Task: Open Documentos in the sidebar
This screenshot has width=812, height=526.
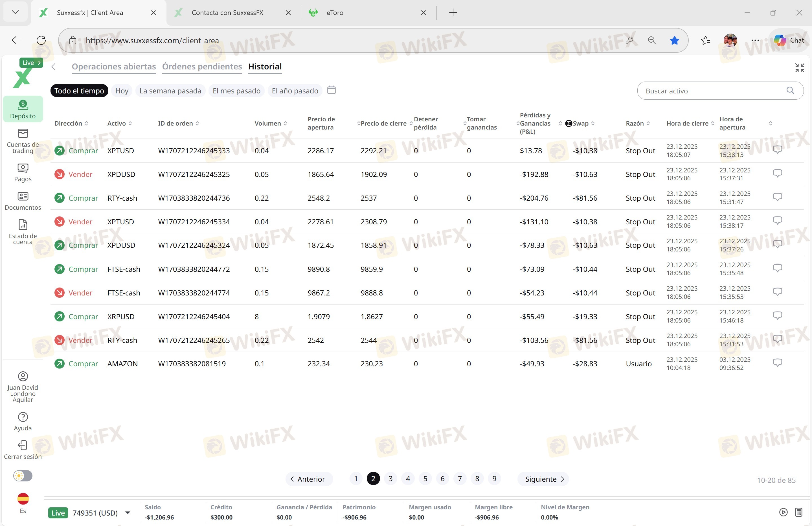Action: pos(23,201)
